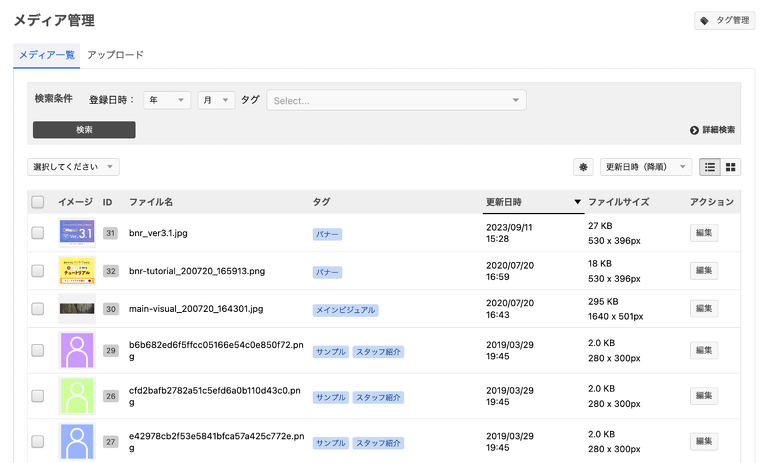Expand the 更新日時（降順） sort dropdown
Image resolution: width=768 pixels, height=463 pixels.
click(646, 167)
